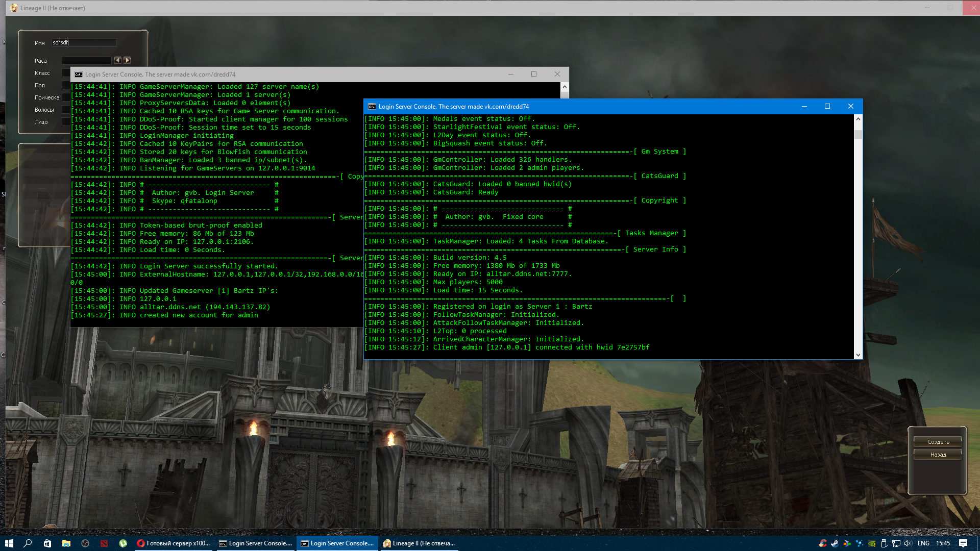
Task: Open the Windows Start menu
Action: tap(9, 543)
